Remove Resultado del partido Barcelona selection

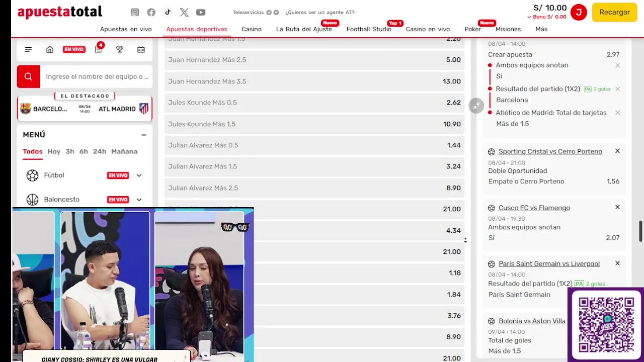[617, 89]
